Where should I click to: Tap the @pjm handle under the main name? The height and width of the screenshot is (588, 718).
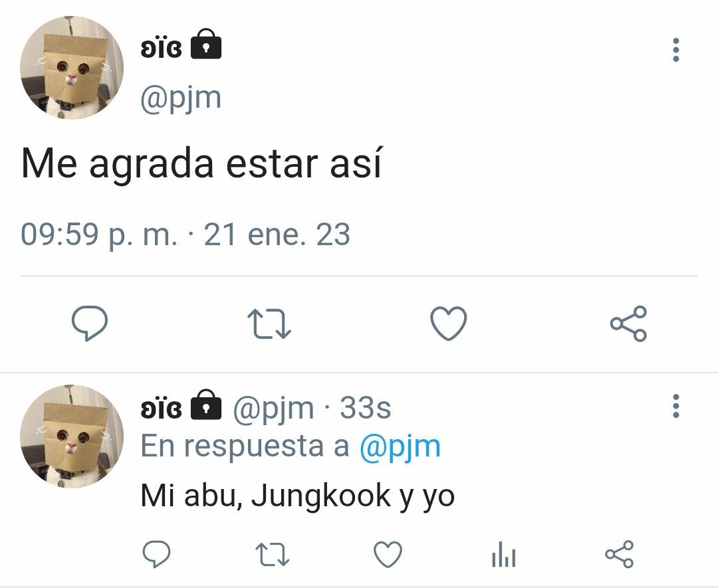181,98
